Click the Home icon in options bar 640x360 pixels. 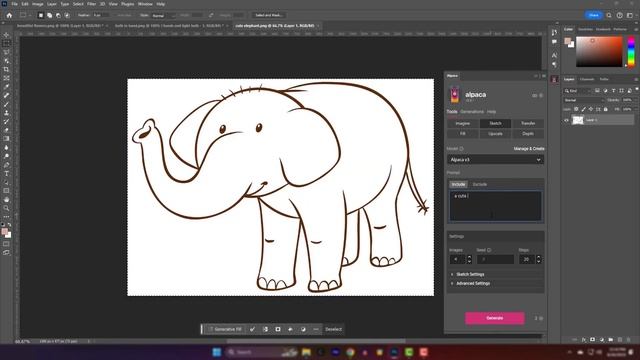[9, 16]
